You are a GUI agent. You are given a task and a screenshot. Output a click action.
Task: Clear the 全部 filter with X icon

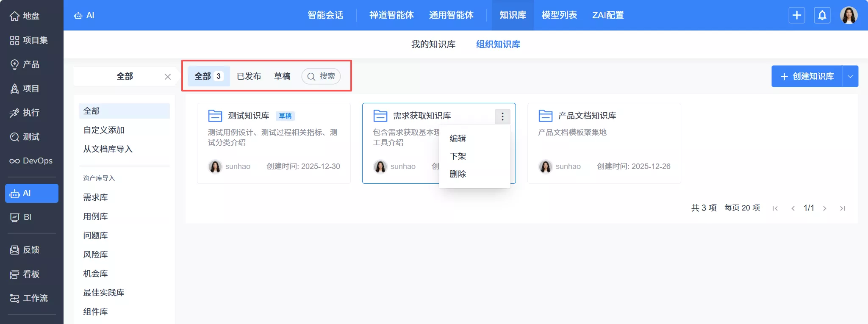pos(168,77)
